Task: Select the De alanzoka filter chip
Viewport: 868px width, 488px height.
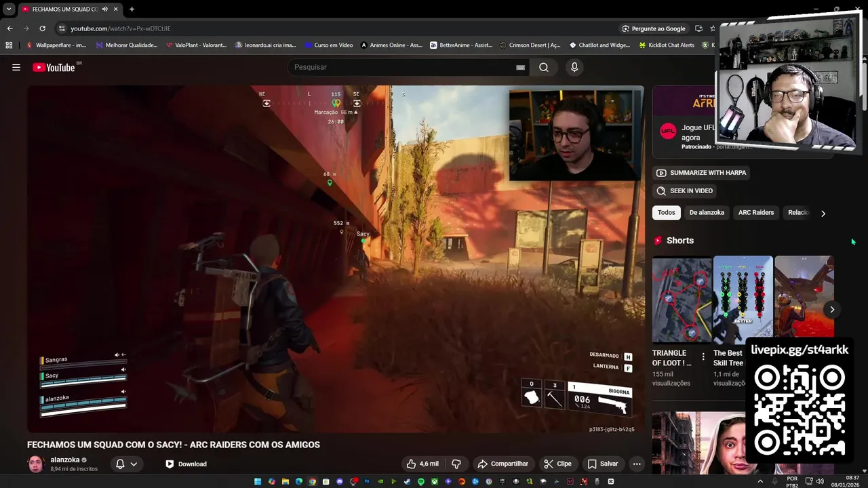Action: (707, 212)
